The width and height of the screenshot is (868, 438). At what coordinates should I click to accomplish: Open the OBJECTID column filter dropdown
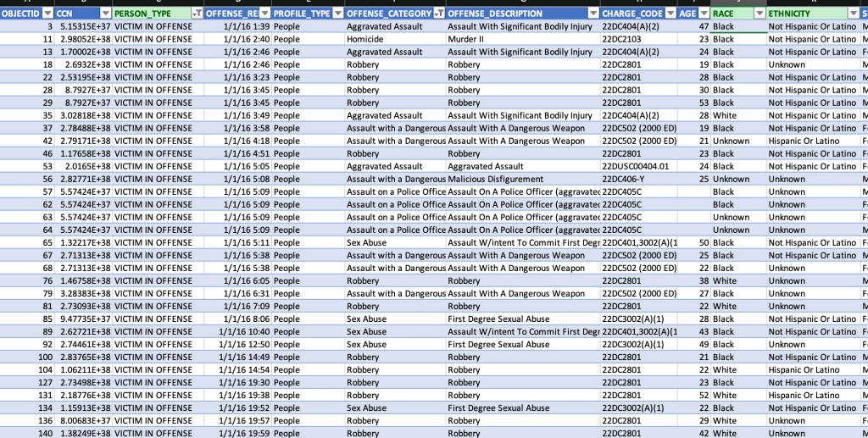(x=47, y=14)
